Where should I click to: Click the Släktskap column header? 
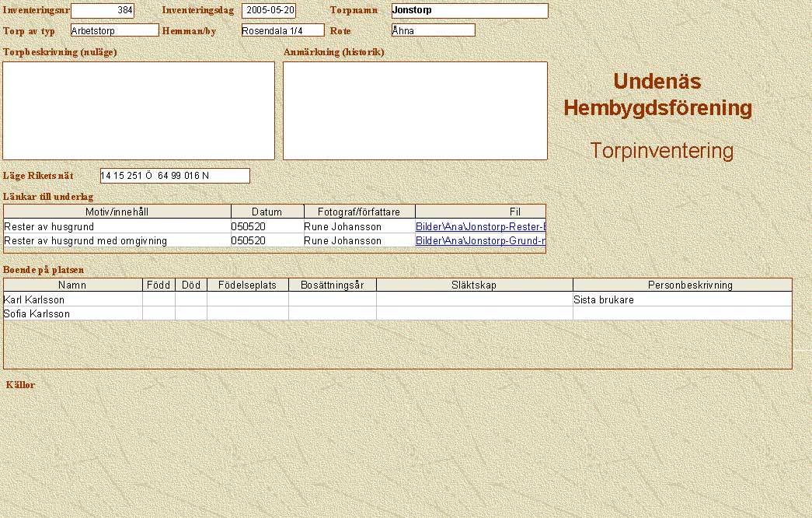(474, 285)
